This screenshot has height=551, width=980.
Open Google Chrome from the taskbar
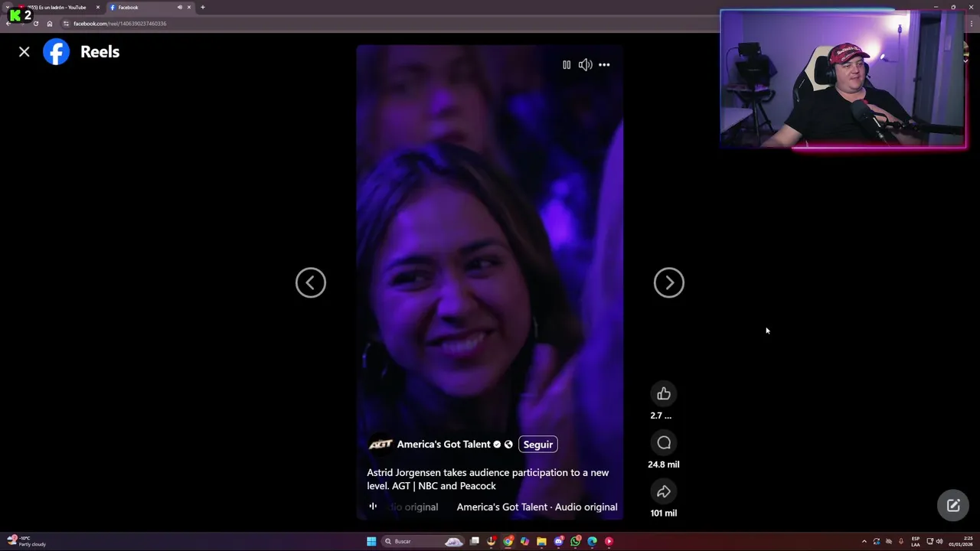coord(508,541)
